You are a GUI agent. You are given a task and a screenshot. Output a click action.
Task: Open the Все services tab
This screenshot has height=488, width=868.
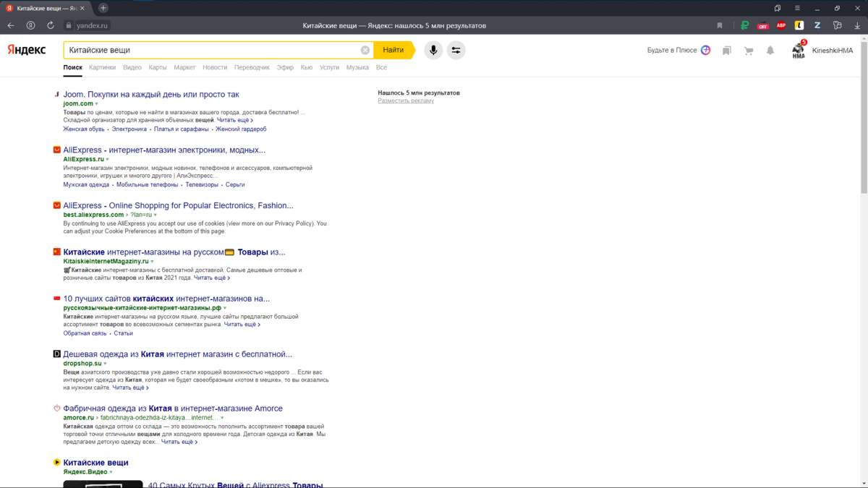tap(381, 67)
